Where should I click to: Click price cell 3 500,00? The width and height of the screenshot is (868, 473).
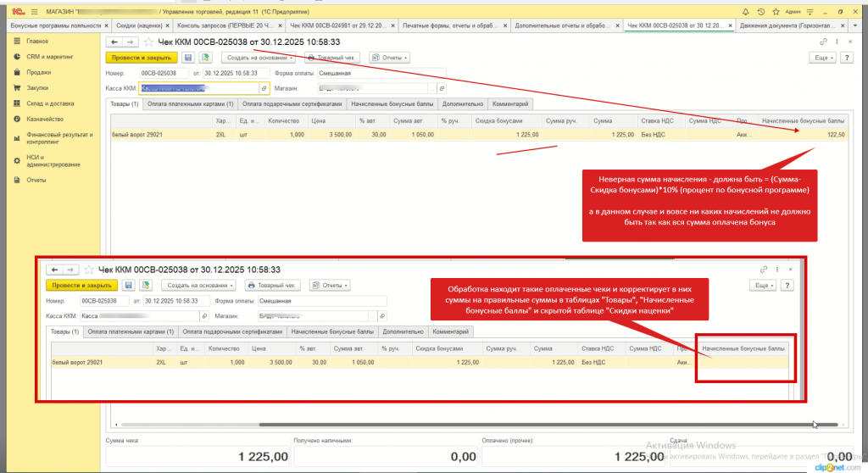point(340,135)
